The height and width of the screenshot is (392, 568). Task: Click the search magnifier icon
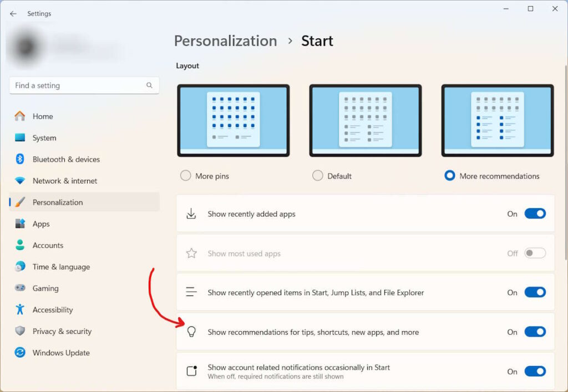pos(149,85)
